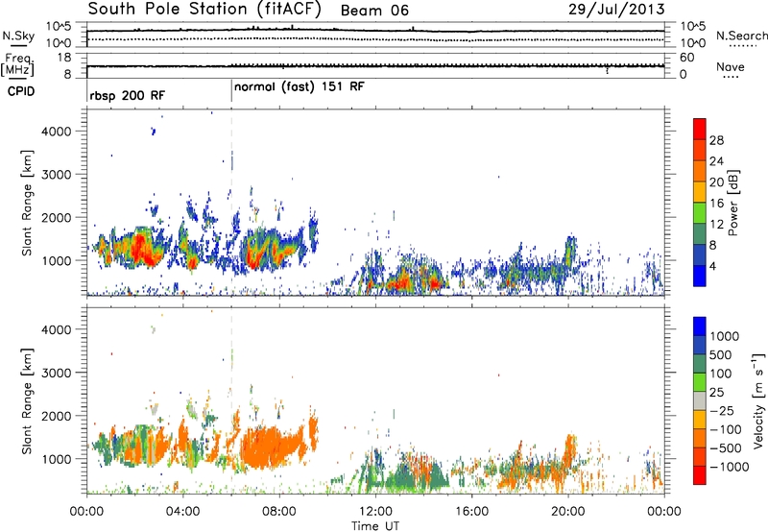The width and height of the screenshot is (768, 532).
Task: Click the orange 20–24 dB Power colorbar segment
Action: pyautogui.click(x=700, y=171)
